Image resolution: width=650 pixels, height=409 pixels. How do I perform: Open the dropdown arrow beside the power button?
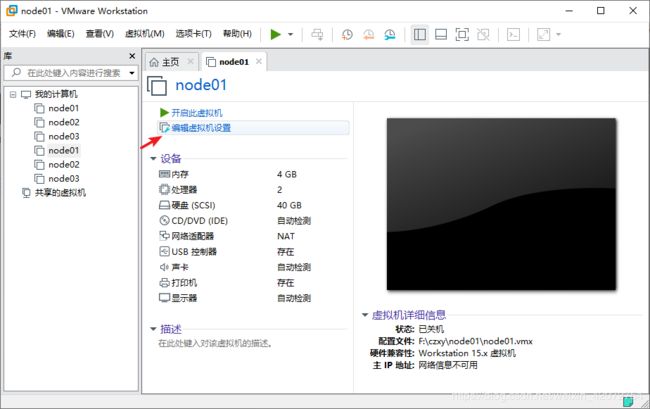291,34
